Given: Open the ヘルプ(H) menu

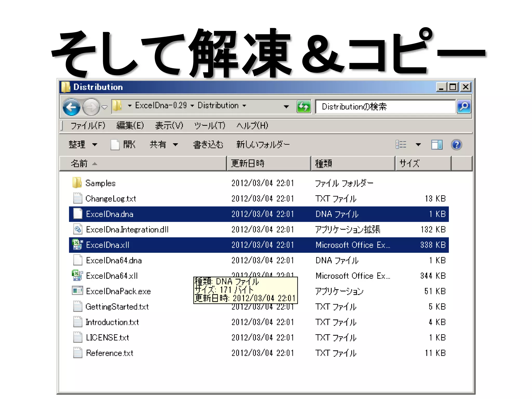Looking at the screenshot, I should tap(252, 126).
